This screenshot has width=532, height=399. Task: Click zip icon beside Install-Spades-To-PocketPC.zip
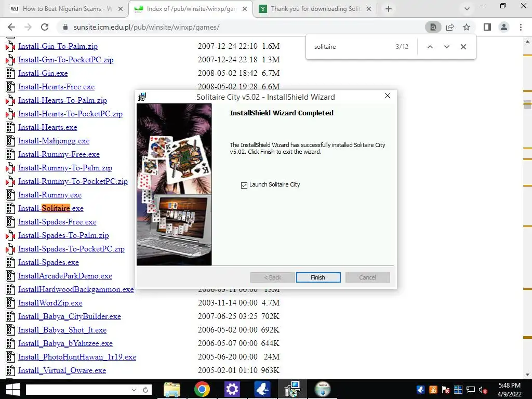[10, 249]
